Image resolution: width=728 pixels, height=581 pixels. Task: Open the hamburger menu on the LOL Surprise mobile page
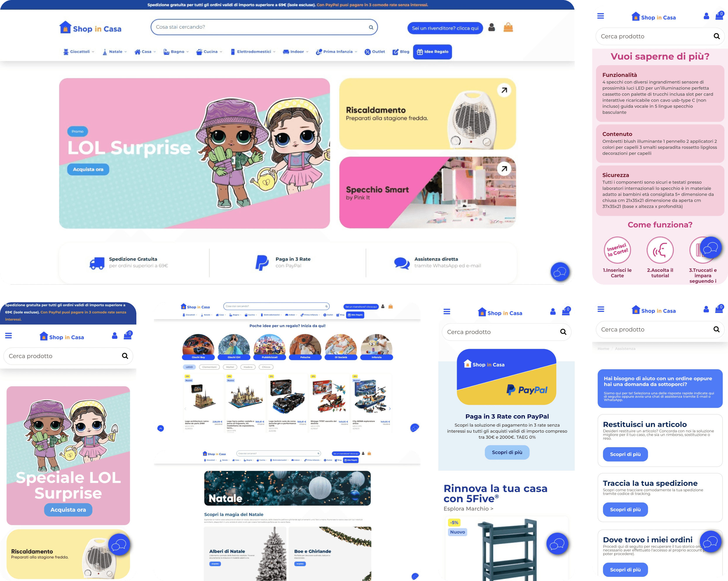coord(8,336)
